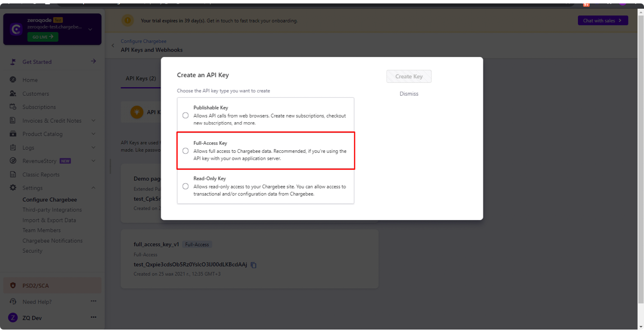This screenshot has width=644, height=333.
Task: Click the Settings gear icon
Action: tap(13, 188)
